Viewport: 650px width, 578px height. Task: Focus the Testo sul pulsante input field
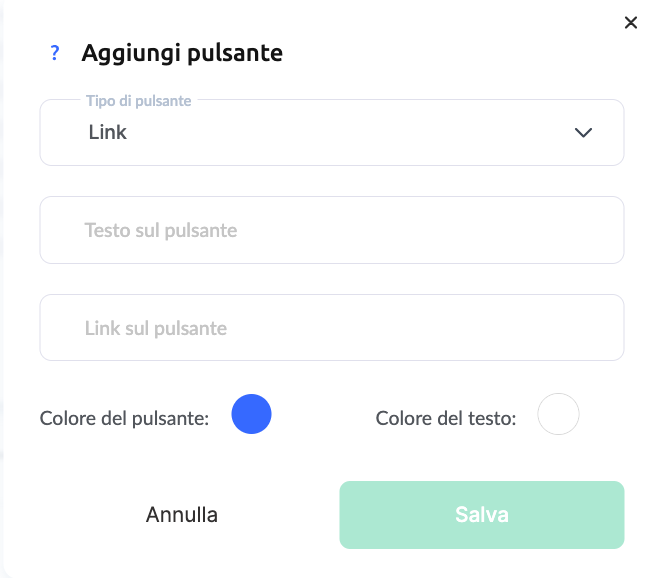(x=331, y=230)
